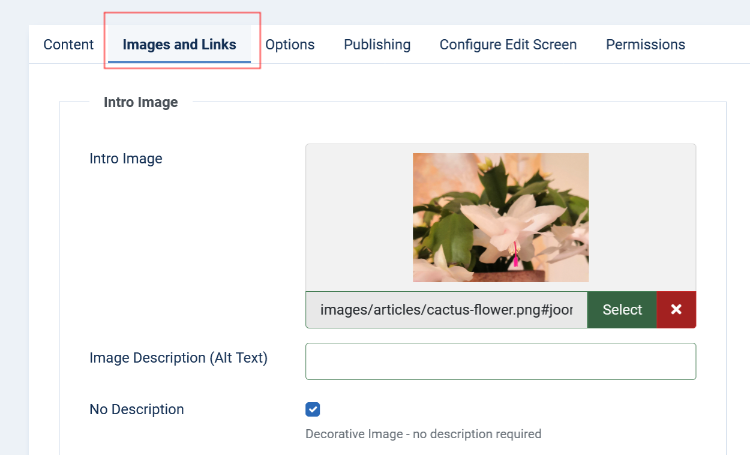This screenshot has height=455, width=750.
Task: Click the cactus flower preview thumbnail
Action: point(500,217)
